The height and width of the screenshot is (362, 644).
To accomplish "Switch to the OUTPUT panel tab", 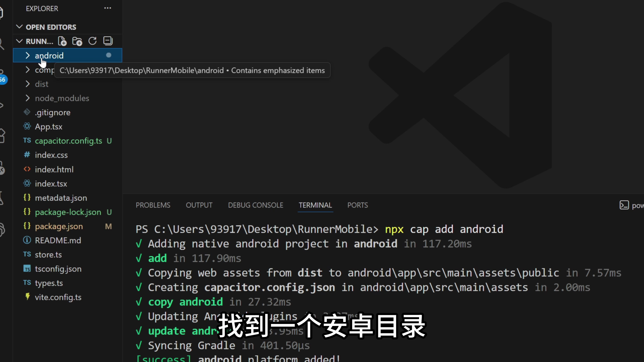I will tap(199, 205).
